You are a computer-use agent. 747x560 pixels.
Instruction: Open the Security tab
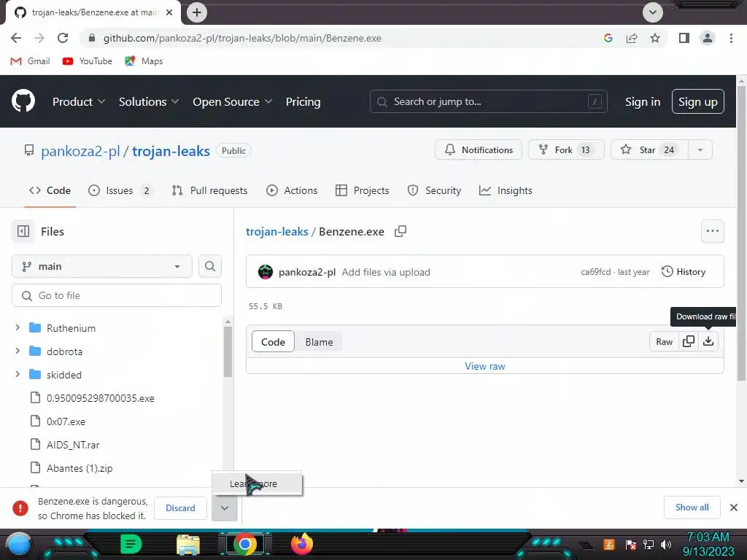click(435, 190)
